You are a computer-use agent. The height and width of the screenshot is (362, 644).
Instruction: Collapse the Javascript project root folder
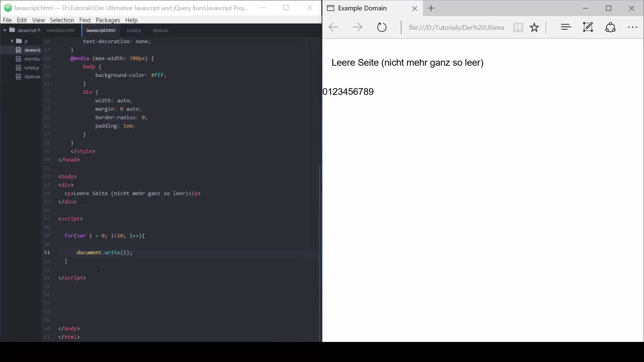click(5, 30)
